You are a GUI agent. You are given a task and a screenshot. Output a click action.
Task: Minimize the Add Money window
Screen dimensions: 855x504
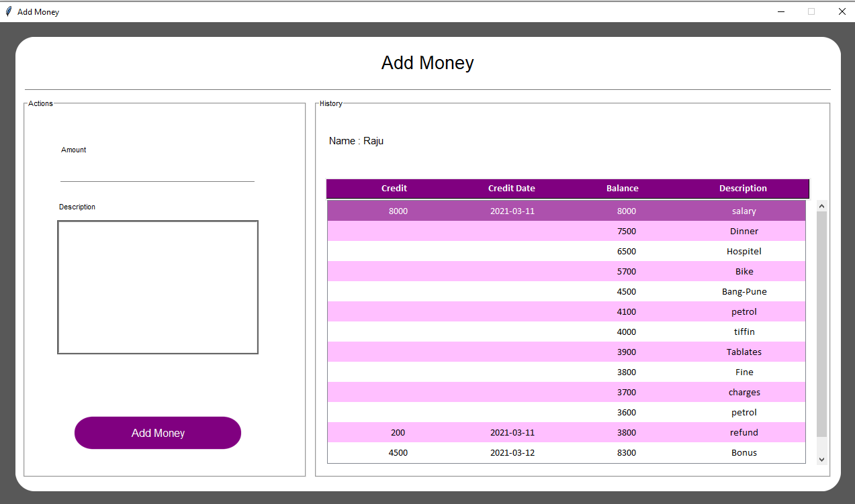[781, 11]
